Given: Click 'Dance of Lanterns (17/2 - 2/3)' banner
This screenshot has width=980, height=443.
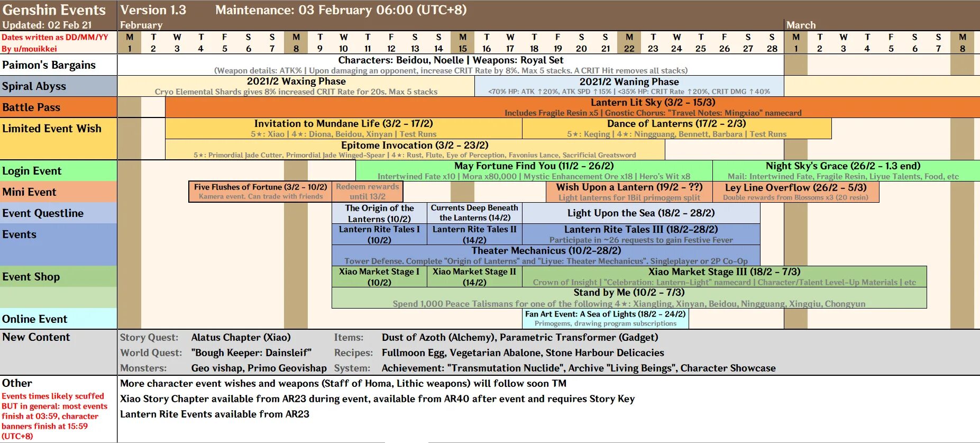Looking at the screenshot, I should pos(677,128).
